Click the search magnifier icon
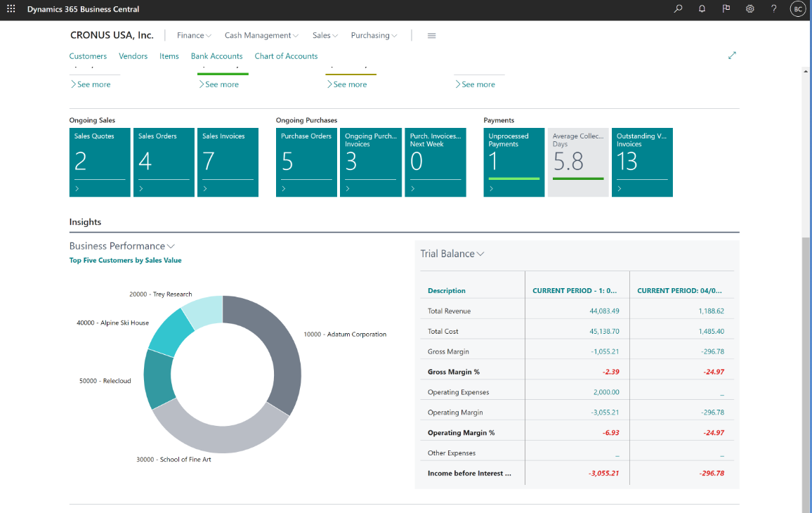This screenshot has width=812, height=513. tap(678, 9)
